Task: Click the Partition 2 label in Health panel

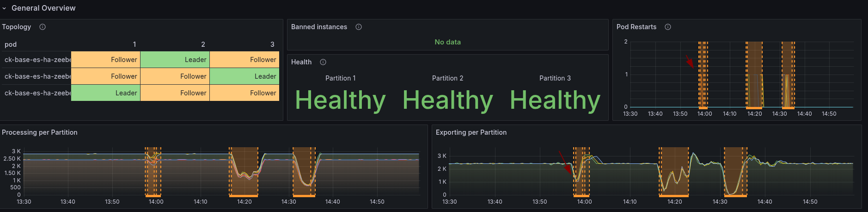Action: coord(448,78)
